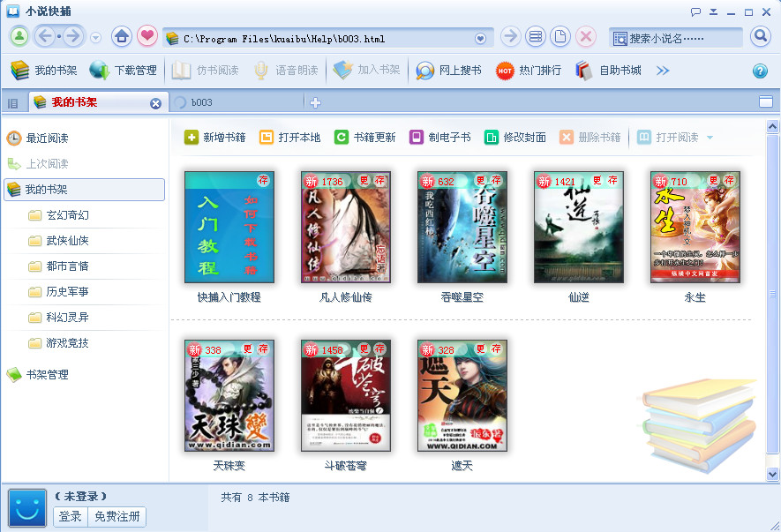Open 网上搜书 online book search

(x=449, y=71)
